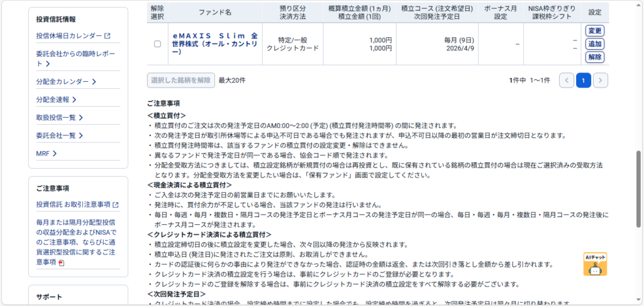Click external link icon beside 投信休場日カレンダー
644x306 pixels.
coord(108,36)
